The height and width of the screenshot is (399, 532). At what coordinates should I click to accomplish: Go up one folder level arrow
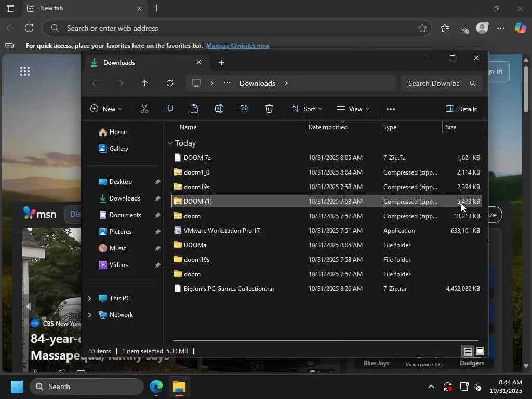tap(145, 83)
